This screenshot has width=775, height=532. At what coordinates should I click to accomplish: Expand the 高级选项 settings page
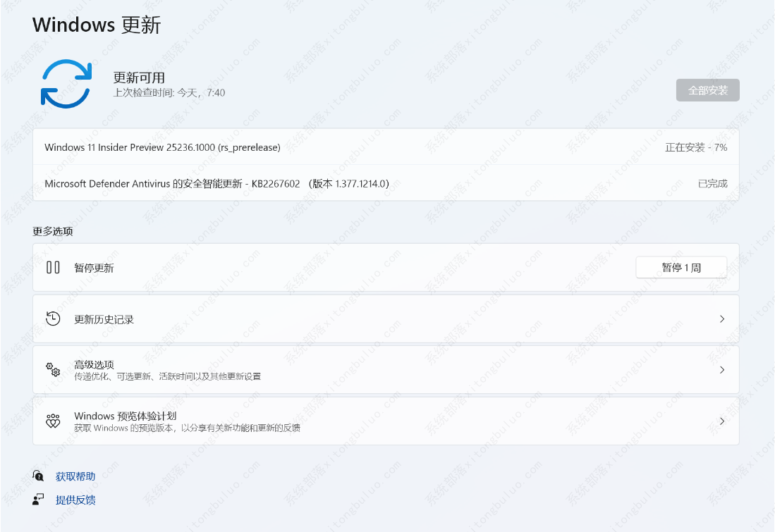point(722,370)
